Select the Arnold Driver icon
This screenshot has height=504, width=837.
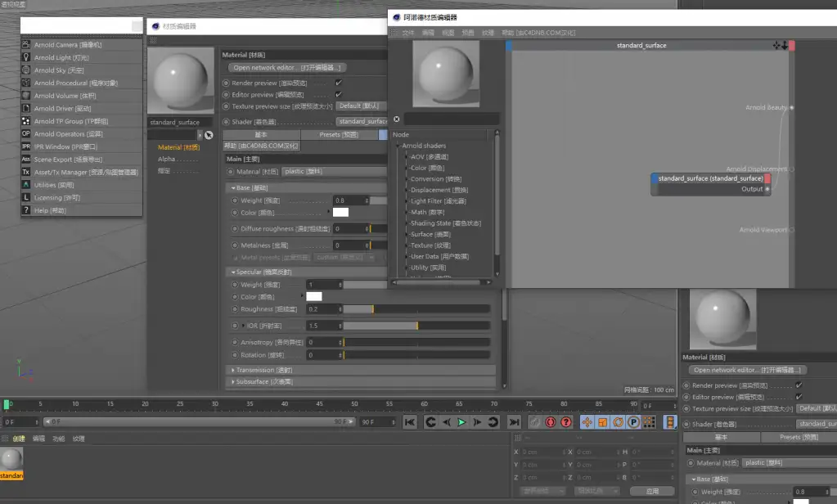[x=25, y=108]
